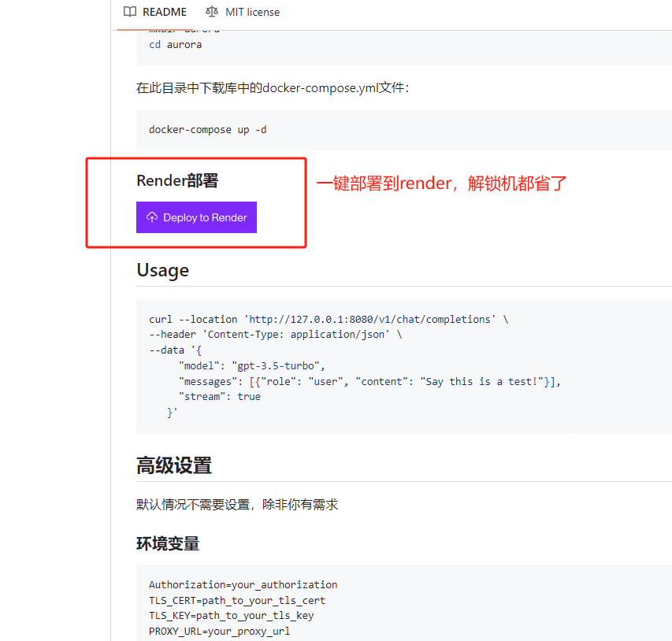Click the license scale icon

tap(212, 12)
